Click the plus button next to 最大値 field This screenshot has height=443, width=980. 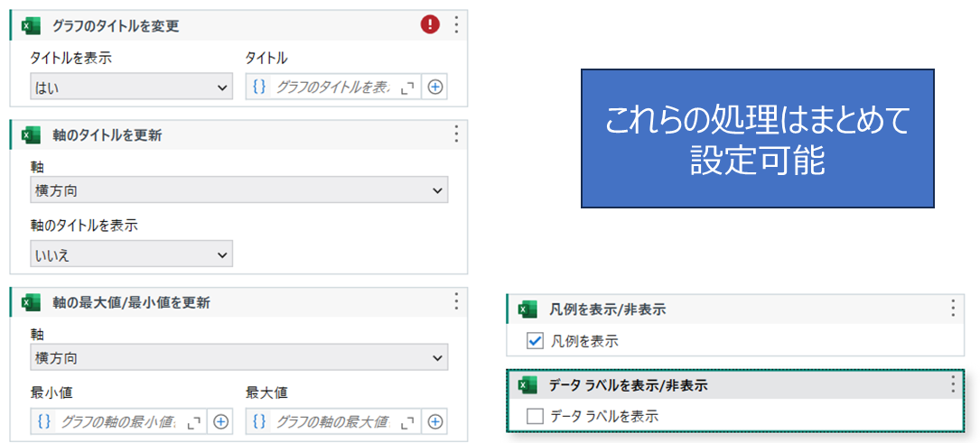tap(435, 421)
